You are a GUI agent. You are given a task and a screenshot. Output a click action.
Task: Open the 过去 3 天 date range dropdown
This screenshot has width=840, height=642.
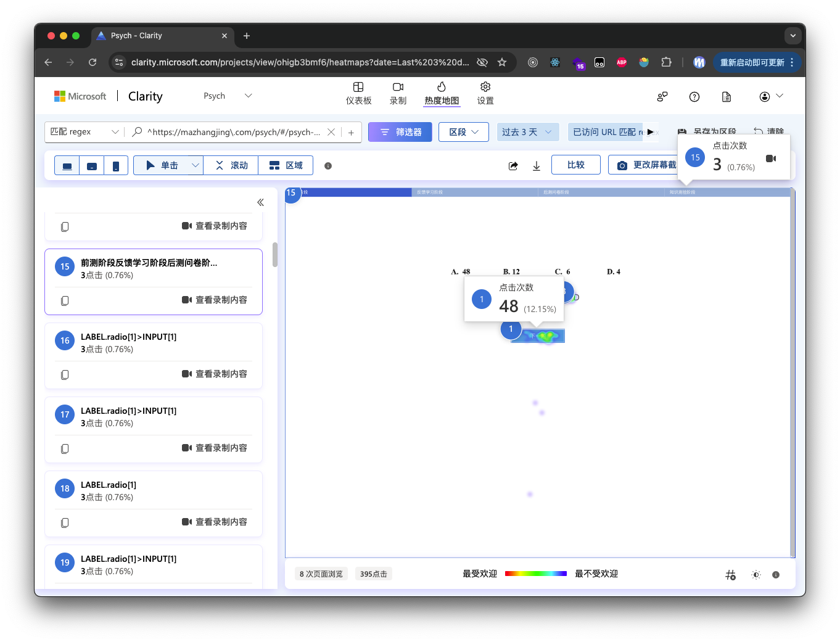point(527,131)
